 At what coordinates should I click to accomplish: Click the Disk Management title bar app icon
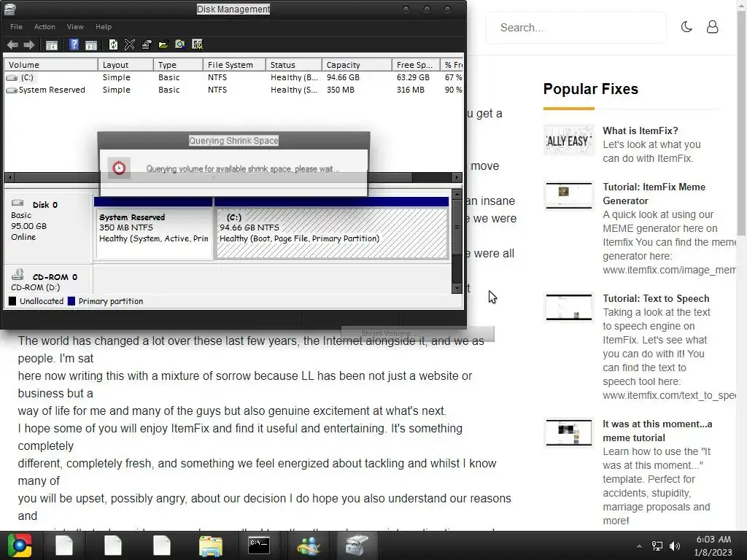point(10,9)
